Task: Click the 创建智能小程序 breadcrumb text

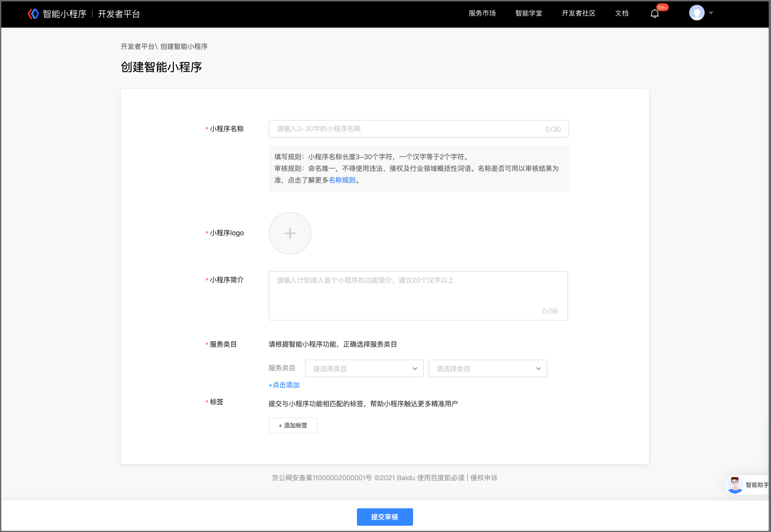Action: tap(184, 46)
